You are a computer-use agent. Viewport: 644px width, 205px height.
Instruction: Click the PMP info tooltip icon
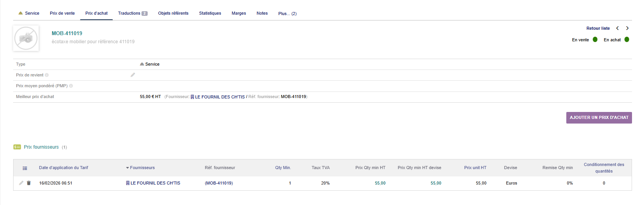pyautogui.click(x=71, y=86)
